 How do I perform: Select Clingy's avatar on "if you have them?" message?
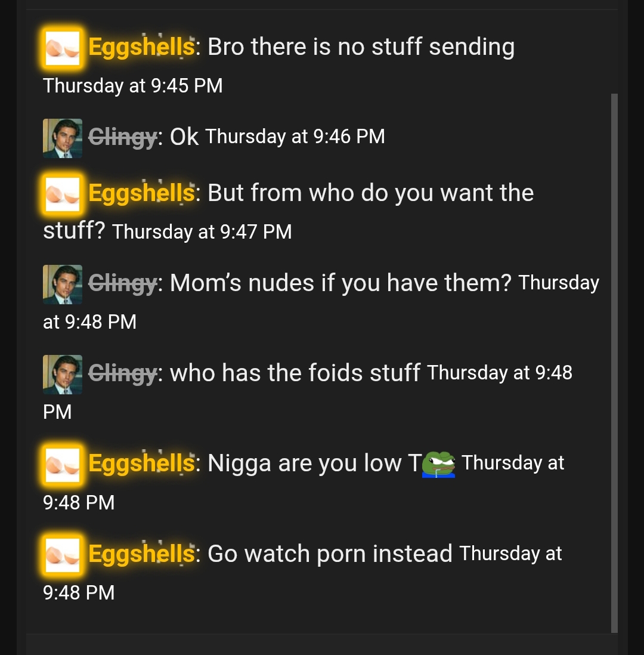click(x=63, y=285)
